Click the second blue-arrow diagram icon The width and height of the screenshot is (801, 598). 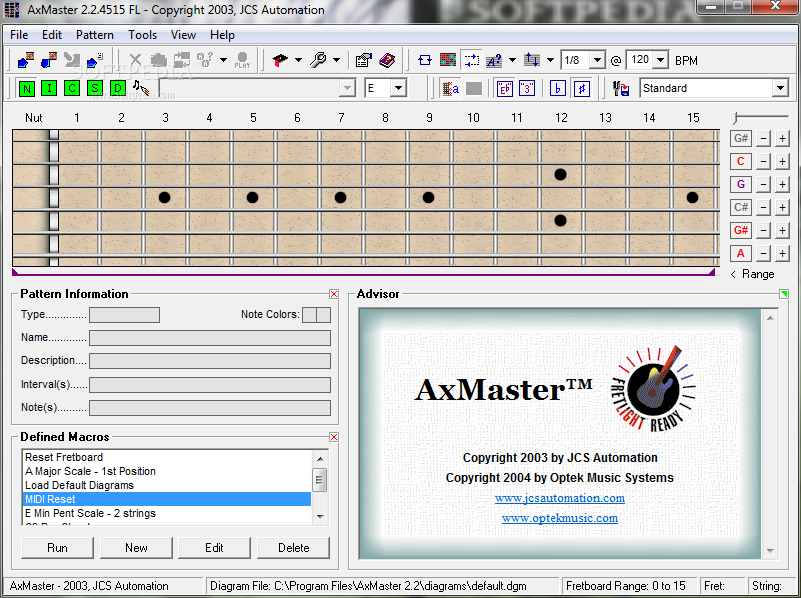pos(49,60)
